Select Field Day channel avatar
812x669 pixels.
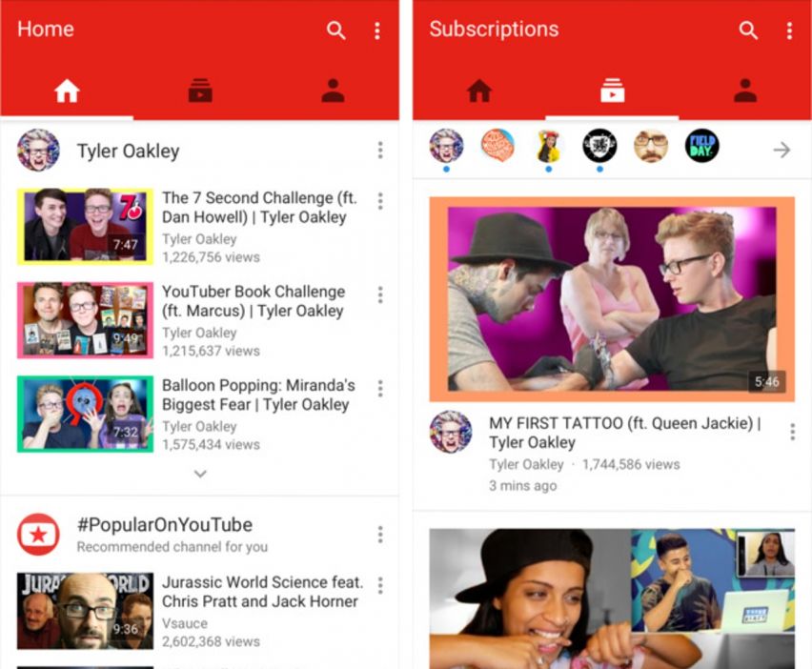pos(702,146)
